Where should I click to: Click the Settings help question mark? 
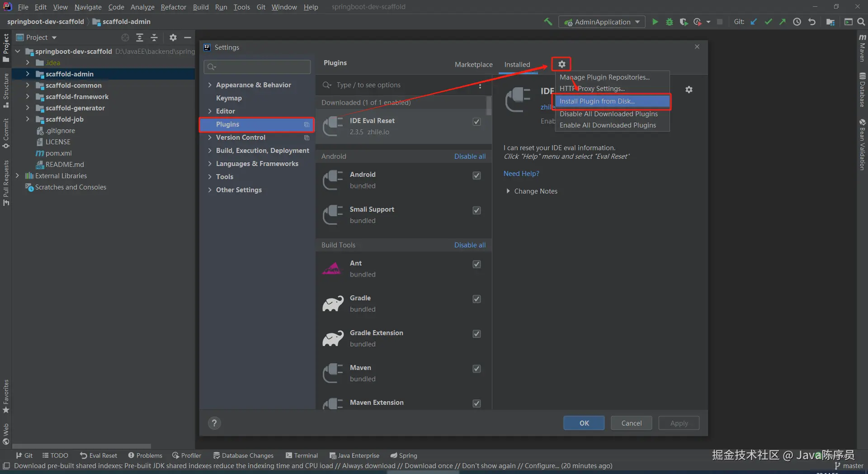214,423
